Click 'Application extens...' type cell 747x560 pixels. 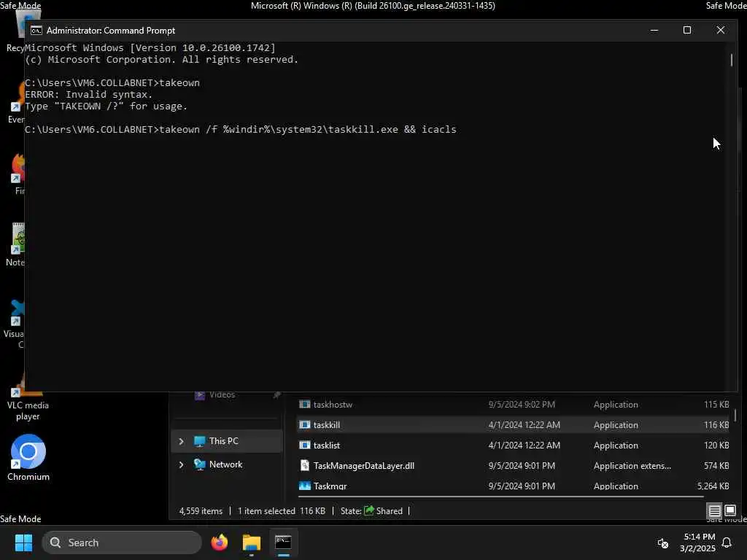(632, 466)
